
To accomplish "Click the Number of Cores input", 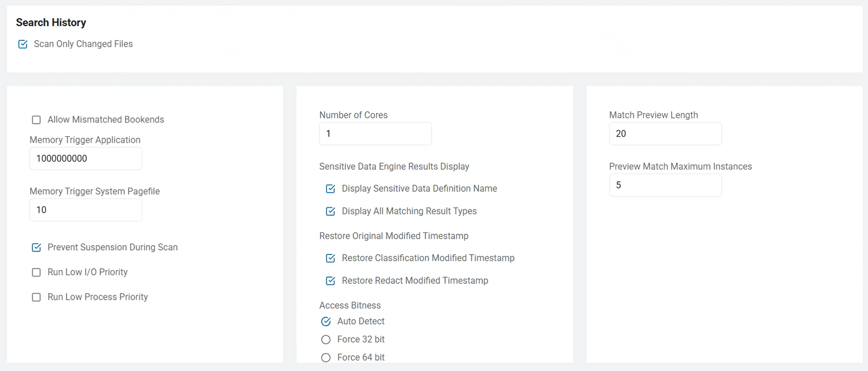I will pyautogui.click(x=375, y=134).
